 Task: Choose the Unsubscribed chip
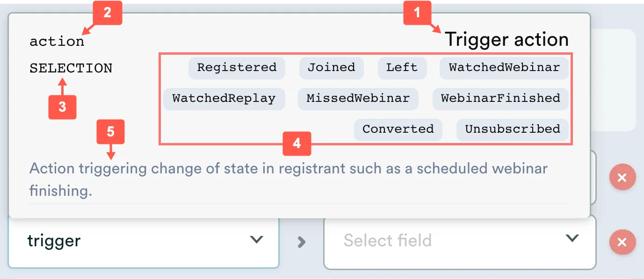513,129
